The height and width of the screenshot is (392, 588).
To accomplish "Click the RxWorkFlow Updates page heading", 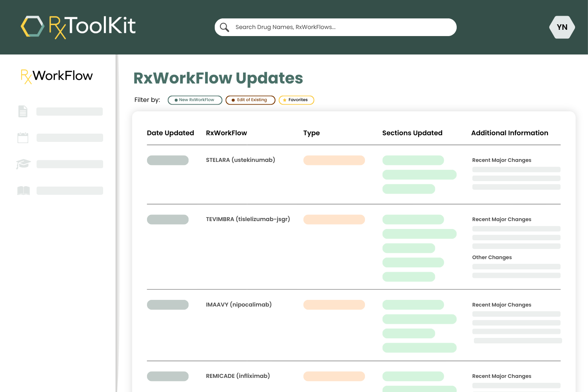I will pyautogui.click(x=218, y=78).
